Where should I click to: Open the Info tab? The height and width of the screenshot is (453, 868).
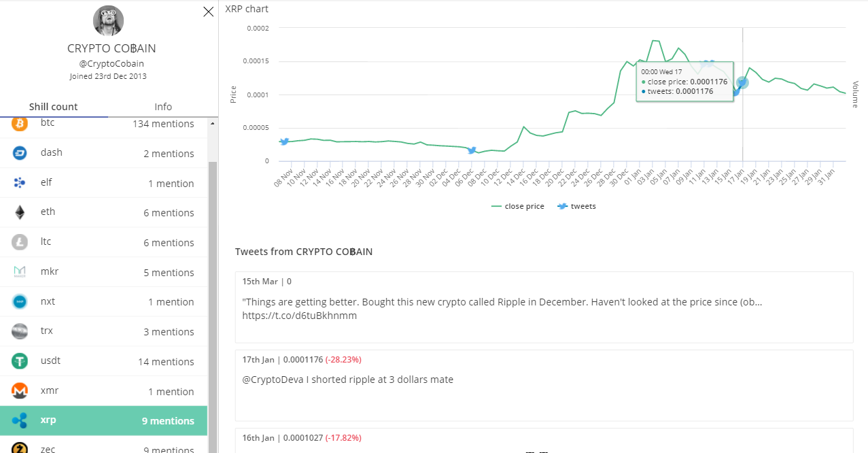tap(163, 107)
